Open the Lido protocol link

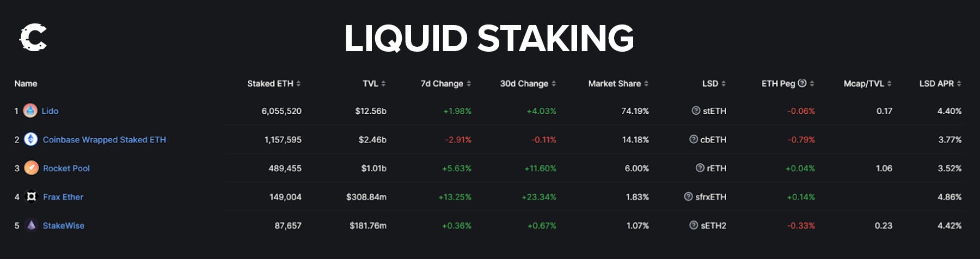click(50, 111)
